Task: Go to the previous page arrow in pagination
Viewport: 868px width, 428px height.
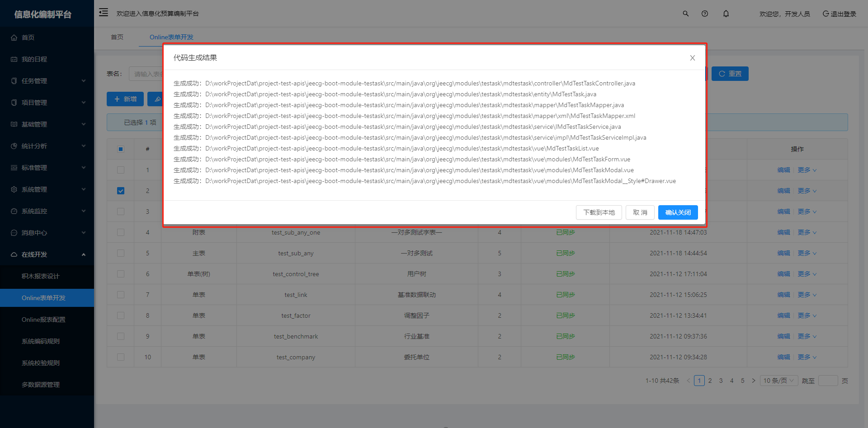Action: tap(688, 381)
